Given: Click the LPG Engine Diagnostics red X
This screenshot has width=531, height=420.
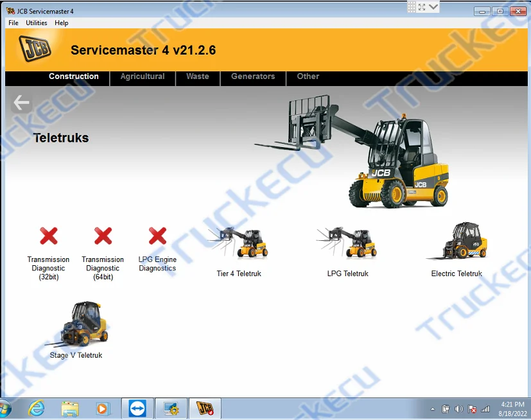Looking at the screenshot, I should click(x=157, y=236).
